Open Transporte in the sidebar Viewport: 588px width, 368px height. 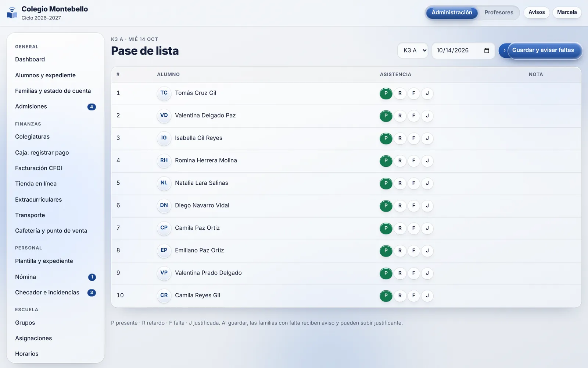coord(55,215)
